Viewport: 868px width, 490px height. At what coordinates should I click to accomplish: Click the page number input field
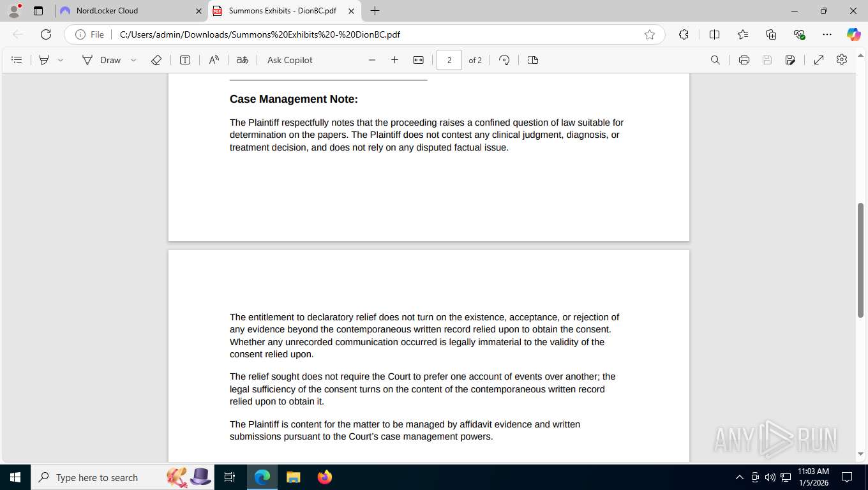(x=449, y=60)
